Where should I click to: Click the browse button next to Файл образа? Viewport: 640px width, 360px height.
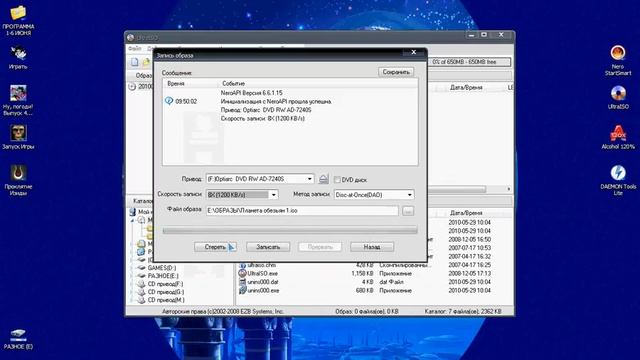coord(408,211)
